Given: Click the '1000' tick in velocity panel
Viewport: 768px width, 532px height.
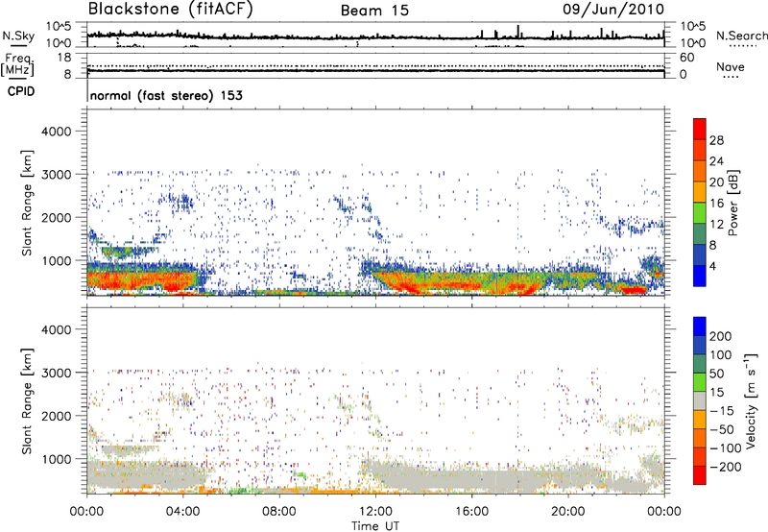Looking at the screenshot, I should point(56,459).
